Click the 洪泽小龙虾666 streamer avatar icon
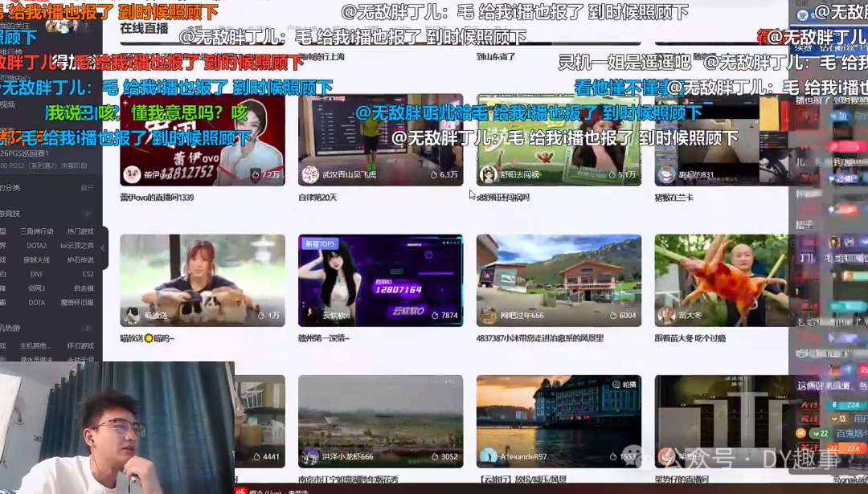 310,456
